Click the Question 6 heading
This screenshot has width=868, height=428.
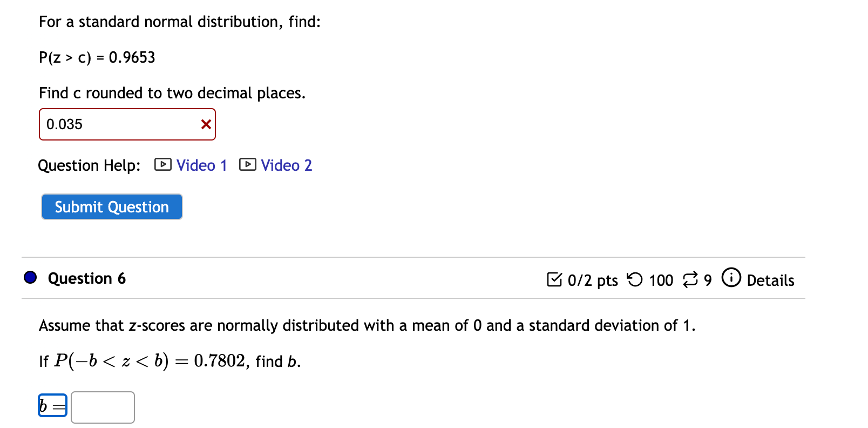tap(86, 278)
